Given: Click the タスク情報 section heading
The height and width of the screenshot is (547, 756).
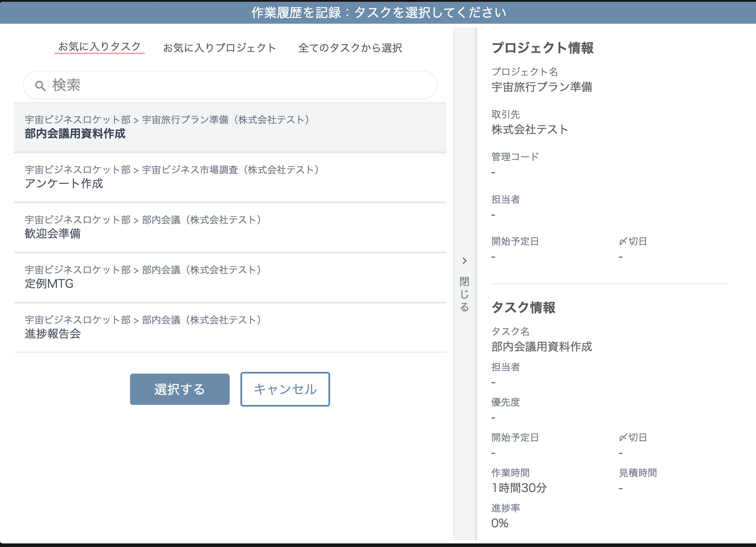Looking at the screenshot, I should pyautogui.click(x=524, y=307).
